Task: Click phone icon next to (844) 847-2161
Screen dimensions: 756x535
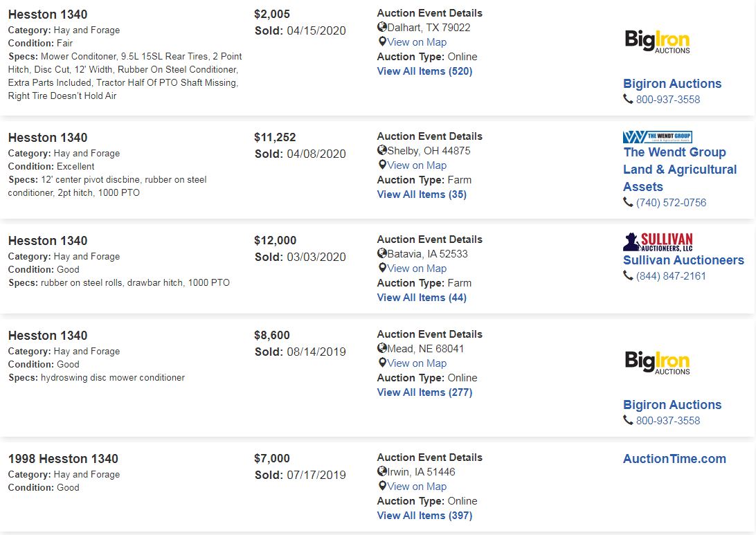Action: [628, 275]
